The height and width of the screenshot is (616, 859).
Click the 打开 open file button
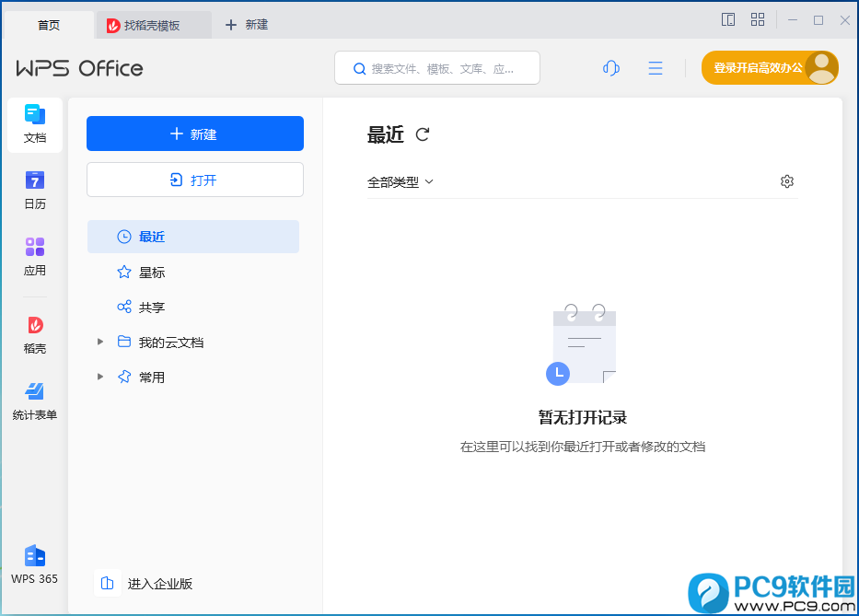click(x=195, y=180)
